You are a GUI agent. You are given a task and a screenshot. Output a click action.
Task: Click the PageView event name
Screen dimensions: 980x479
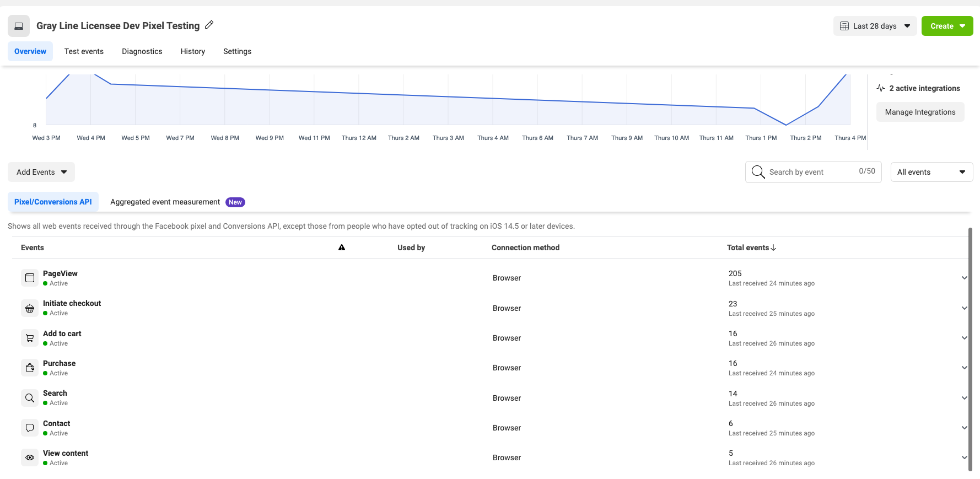pos(60,273)
